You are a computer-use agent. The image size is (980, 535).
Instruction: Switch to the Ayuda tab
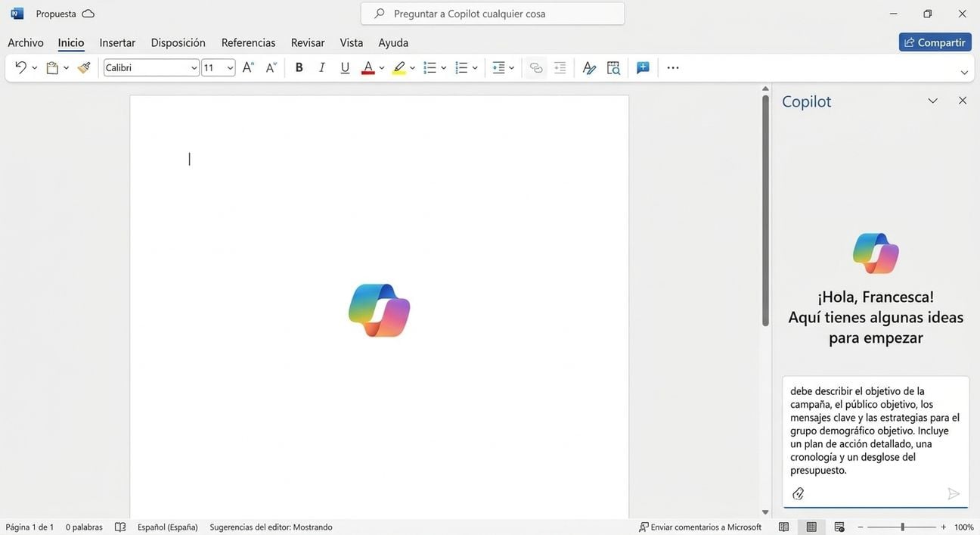coord(393,42)
